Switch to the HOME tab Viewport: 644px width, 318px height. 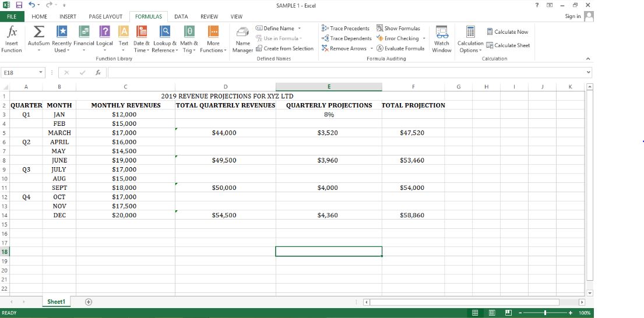pos(40,16)
